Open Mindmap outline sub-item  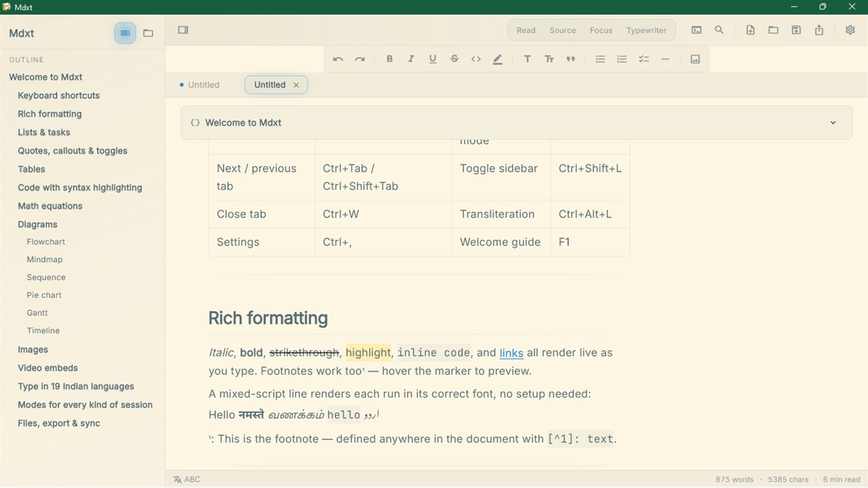click(x=45, y=260)
